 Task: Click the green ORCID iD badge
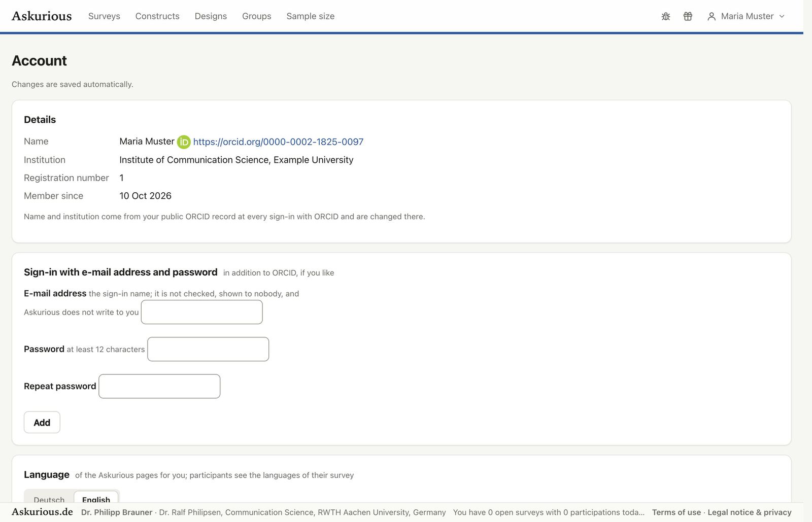[x=184, y=142]
